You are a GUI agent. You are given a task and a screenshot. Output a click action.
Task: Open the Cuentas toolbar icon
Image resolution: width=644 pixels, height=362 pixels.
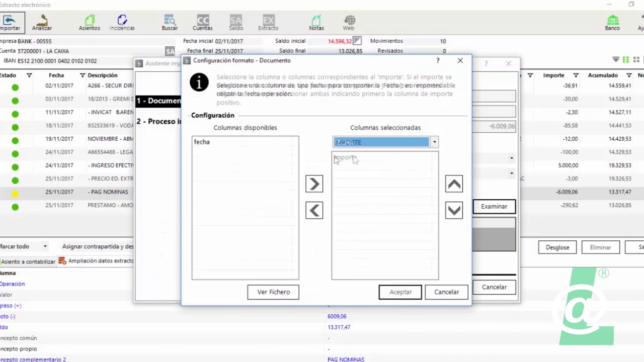coord(203,23)
